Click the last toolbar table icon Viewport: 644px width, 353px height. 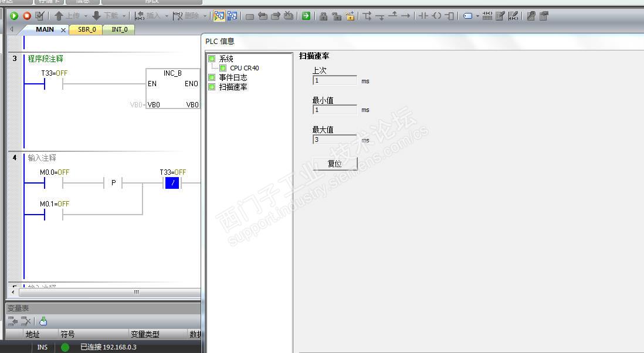544,16
